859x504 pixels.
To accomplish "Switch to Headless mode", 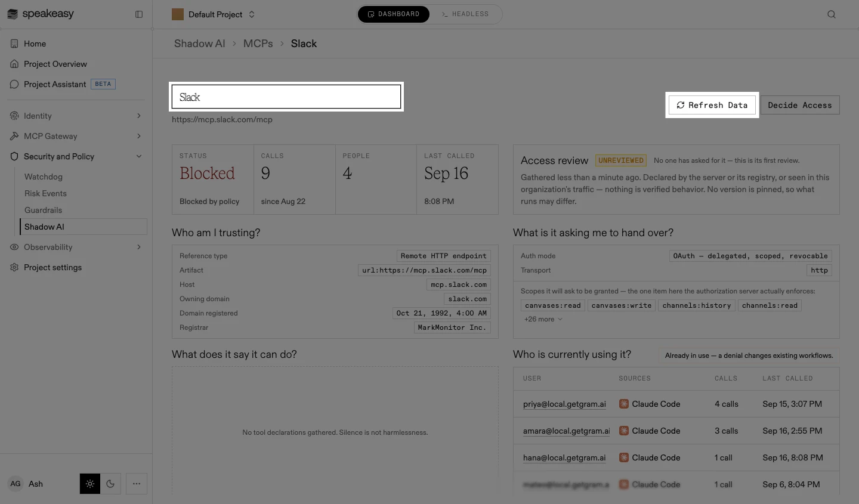I will (465, 14).
